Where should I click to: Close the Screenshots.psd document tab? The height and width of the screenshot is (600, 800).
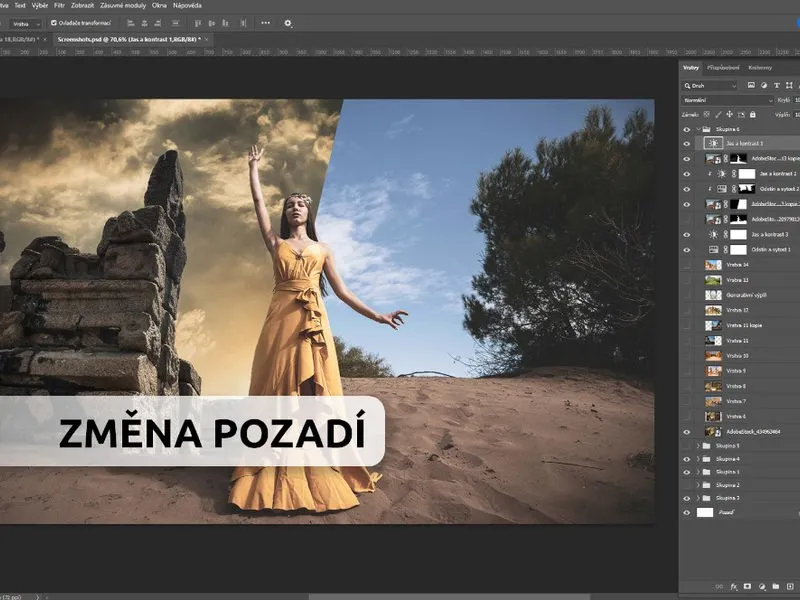point(207,39)
